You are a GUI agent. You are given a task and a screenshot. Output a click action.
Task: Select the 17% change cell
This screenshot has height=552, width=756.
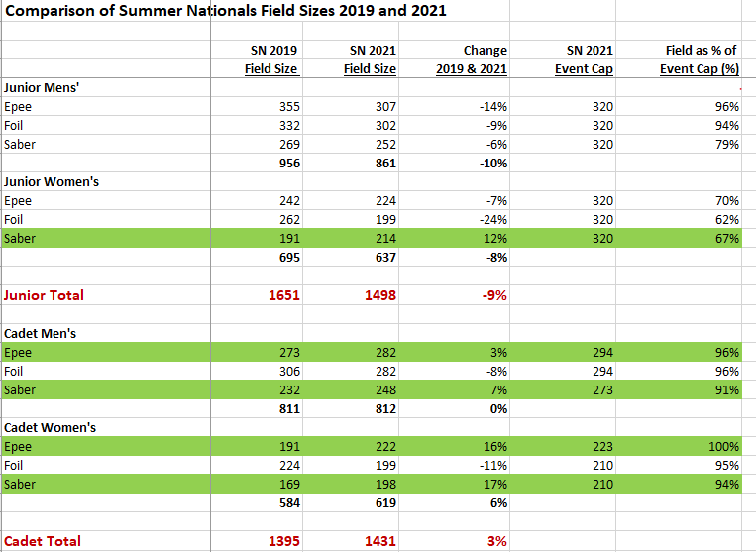click(x=495, y=484)
